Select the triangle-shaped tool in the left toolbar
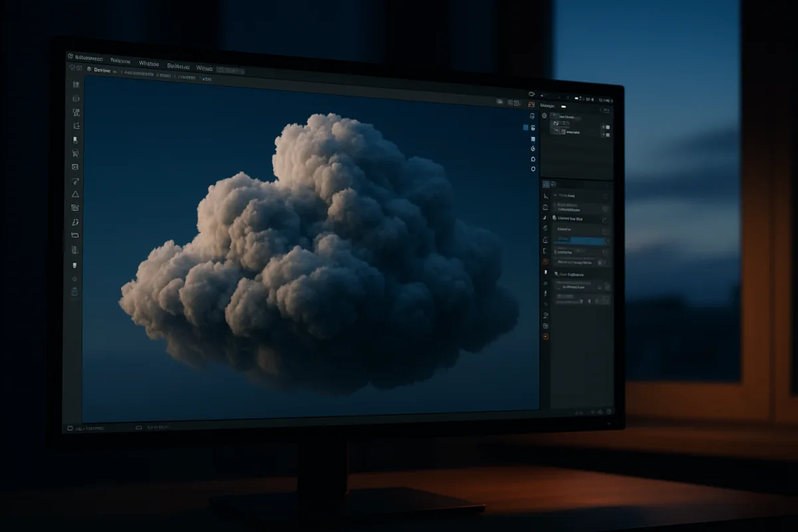798x532 pixels. click(x=75, y=194)
